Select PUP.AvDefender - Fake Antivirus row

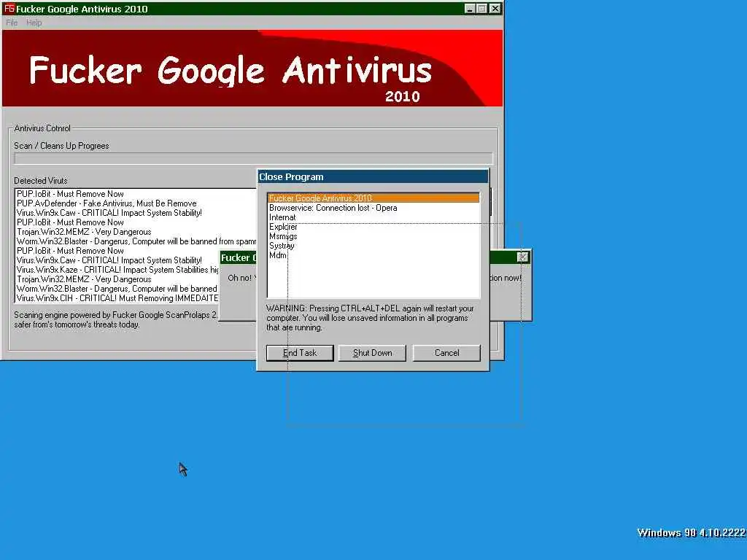[x=136, y=203]
